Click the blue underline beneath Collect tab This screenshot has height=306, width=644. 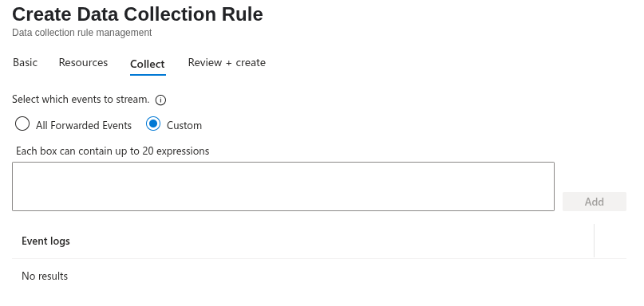pyautogui.click(x=148, y=75)
